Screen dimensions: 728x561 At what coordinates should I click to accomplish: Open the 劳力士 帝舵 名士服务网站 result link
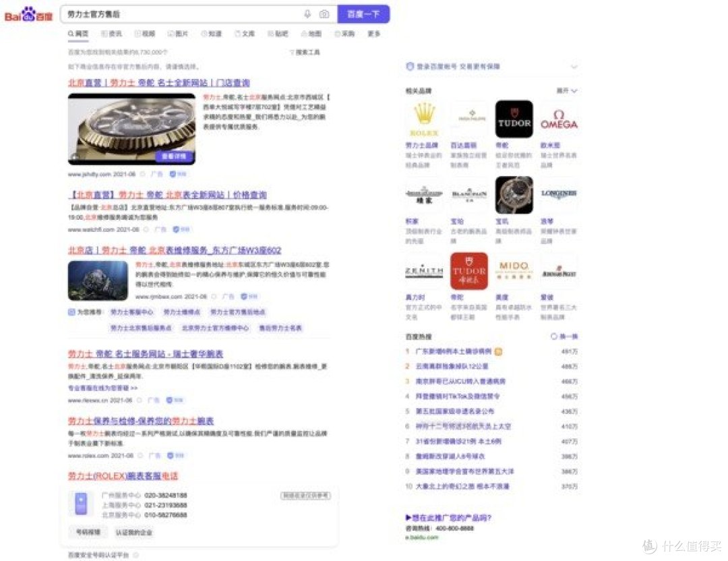click(146, 354)
